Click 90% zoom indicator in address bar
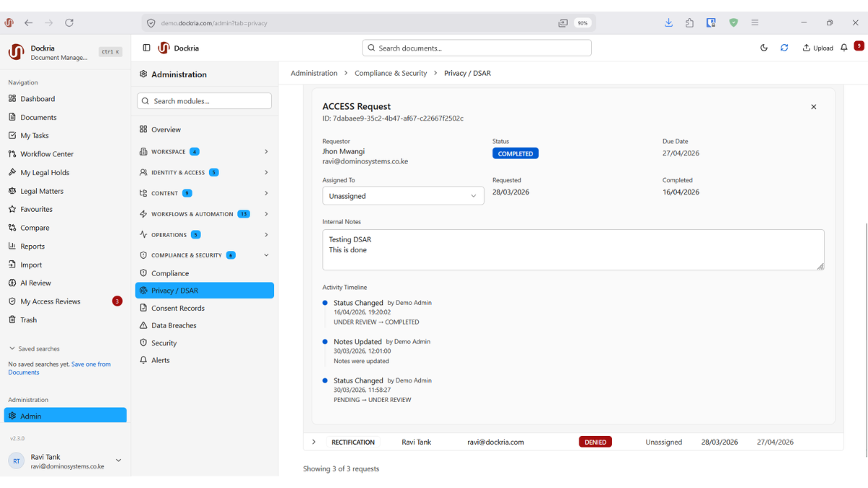Screen dimensions: 868x488 tap(582, 23)
